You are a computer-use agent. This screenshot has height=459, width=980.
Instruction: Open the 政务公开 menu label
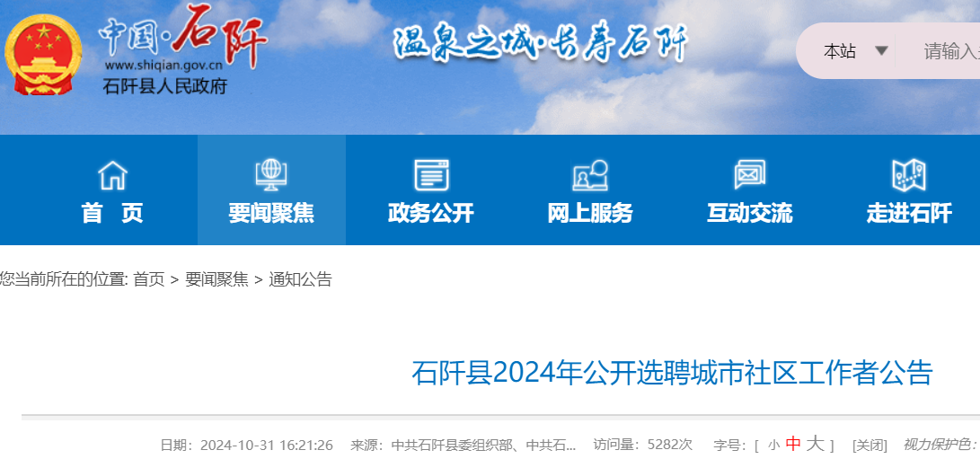point(431,213)
